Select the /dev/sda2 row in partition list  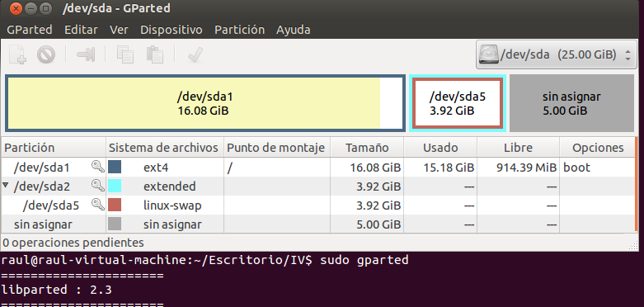point(318,187)
